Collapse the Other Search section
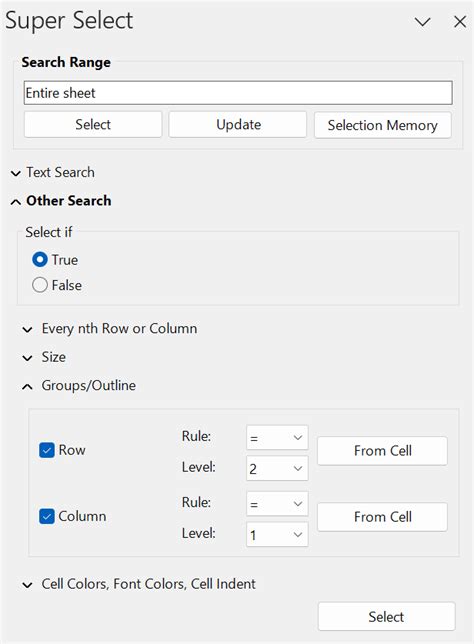The height and width of the screenshot is (644, 474). (61, 201)
